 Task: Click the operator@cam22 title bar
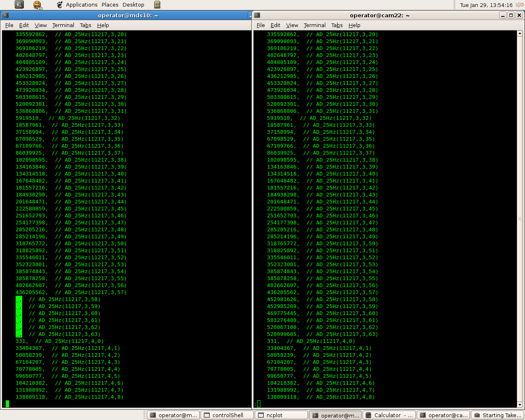click(379, 15)
